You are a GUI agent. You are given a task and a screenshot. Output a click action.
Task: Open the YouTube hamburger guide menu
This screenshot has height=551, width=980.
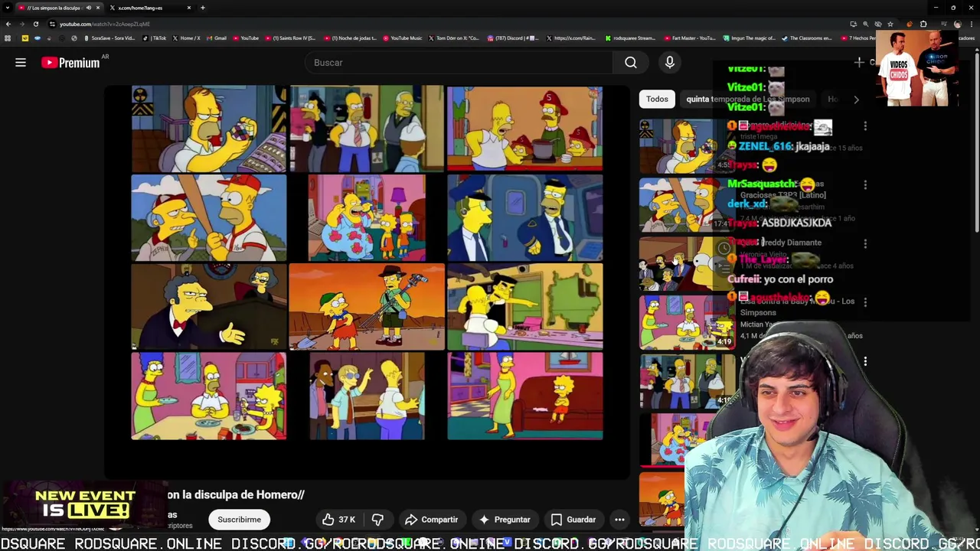pos(21,63)
